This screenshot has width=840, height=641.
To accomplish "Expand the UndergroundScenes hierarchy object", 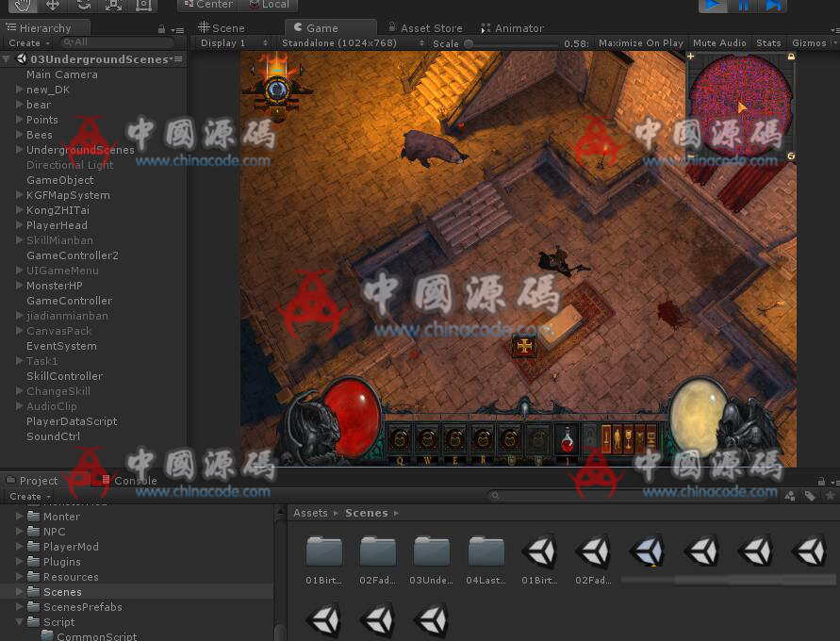I will (x=20, y=150).
